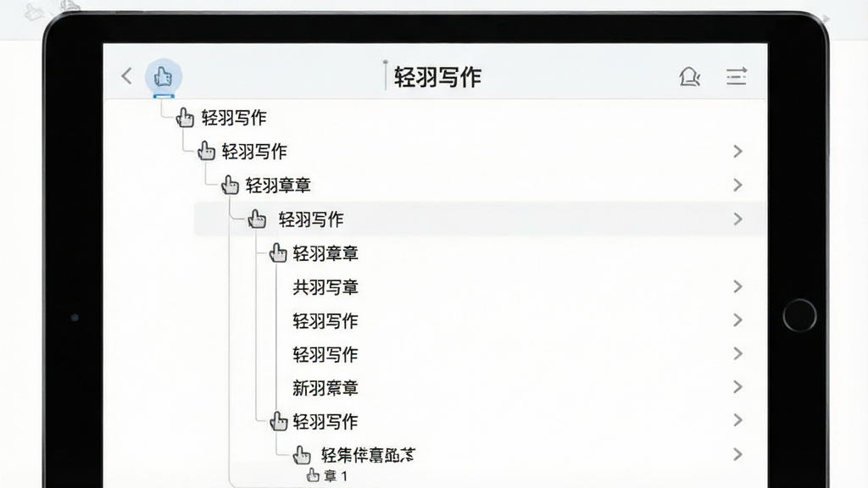The width and height of the screenshot is (868, 488).
Task: Open chevron on bottom 轻集 row
Action: pos(737,455)
